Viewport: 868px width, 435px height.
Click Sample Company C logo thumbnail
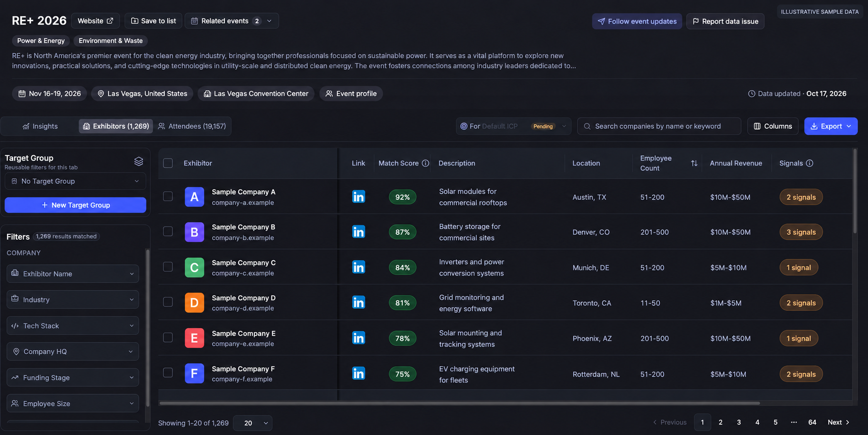click(194, 267)
